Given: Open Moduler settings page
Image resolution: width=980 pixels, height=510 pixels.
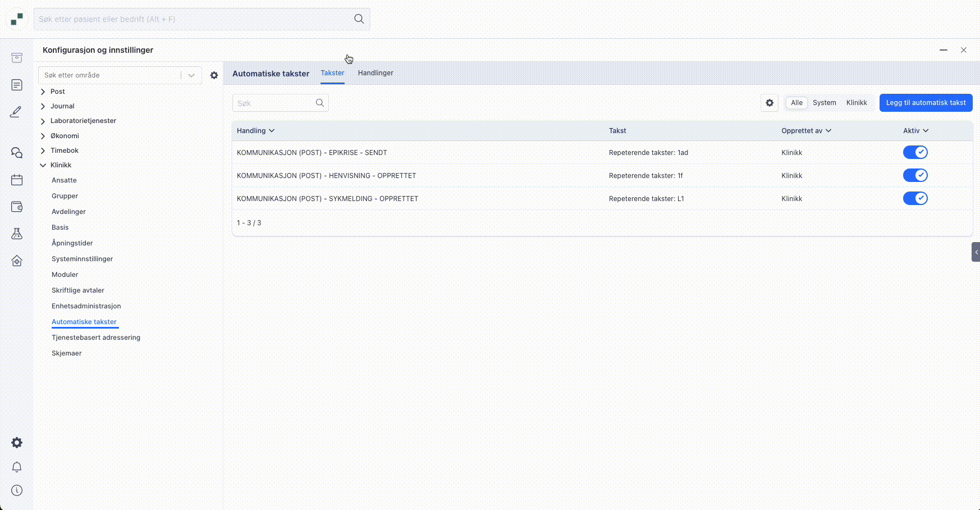Looking at the screenshot, I should tap(65, 275).
